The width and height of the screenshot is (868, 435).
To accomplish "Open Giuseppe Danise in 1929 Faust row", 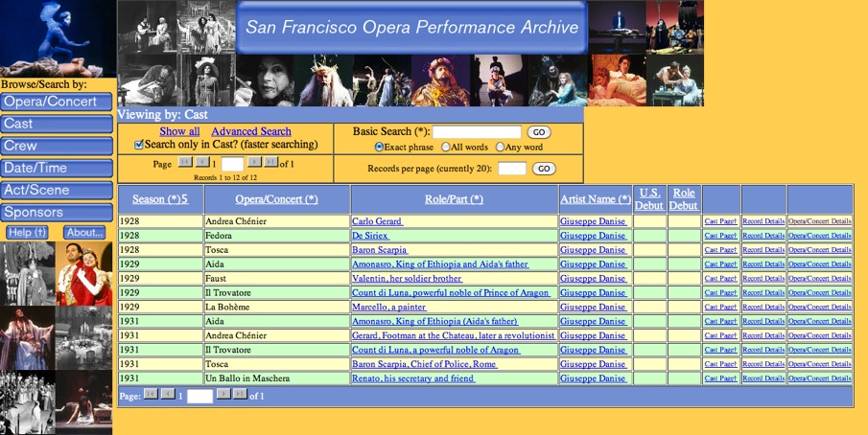I will [594, 279].
